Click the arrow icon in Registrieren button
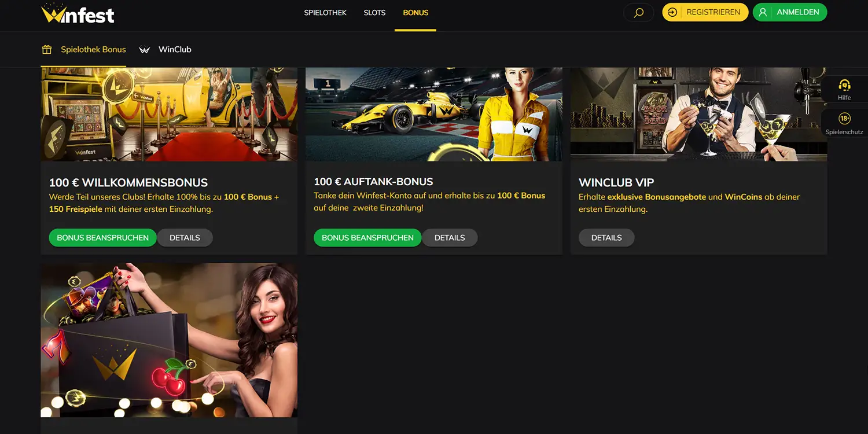This screenshot has width=868, height=434. [x=672, y=12]
